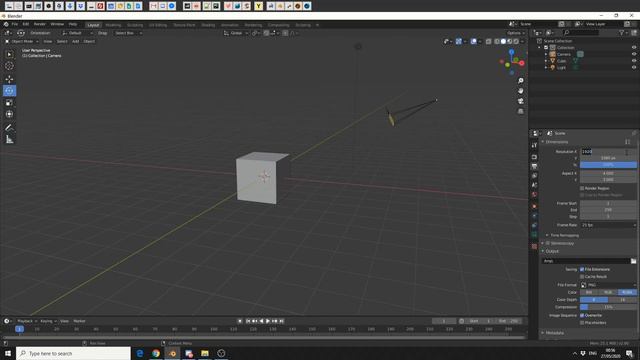Screen dimensions: 640x360
Task: Select the Scale tool in left toolbar
Action: pyautogui.click(x=9, y=102)
